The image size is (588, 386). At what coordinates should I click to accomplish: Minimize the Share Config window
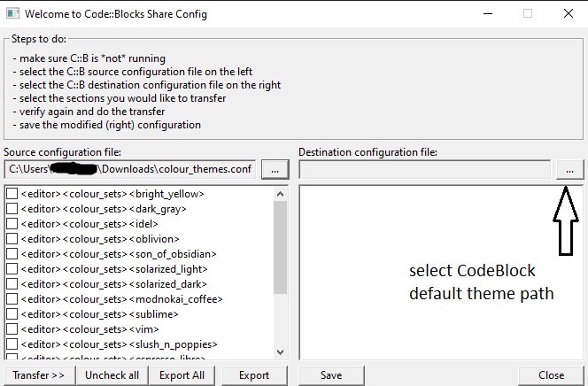click(x=488, y=14)
